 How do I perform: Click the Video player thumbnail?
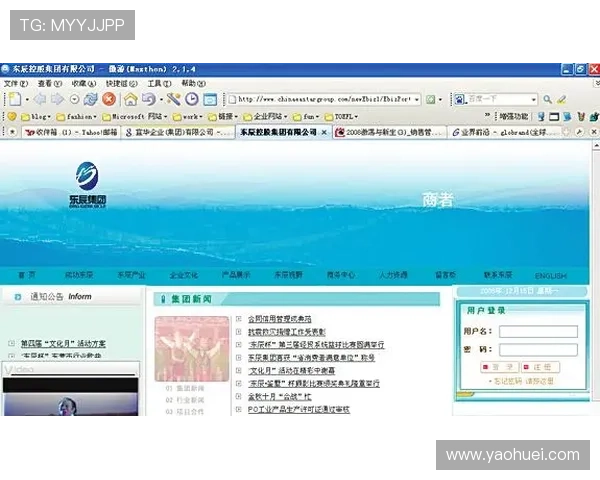tap(70, 397)
